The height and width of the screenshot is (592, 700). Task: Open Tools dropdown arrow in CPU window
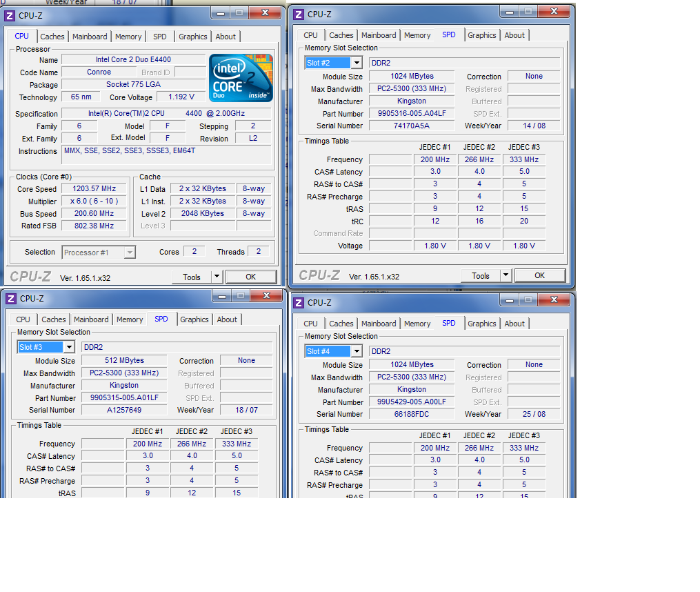(217, 277)
